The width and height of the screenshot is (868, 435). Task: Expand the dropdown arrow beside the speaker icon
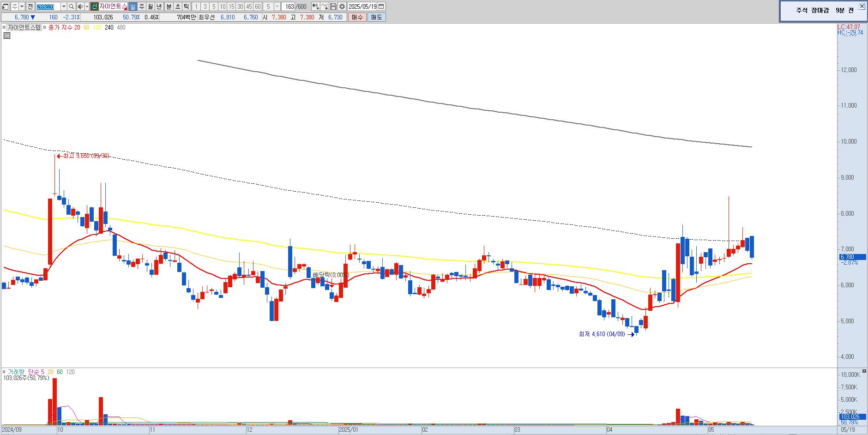[87, 6]
